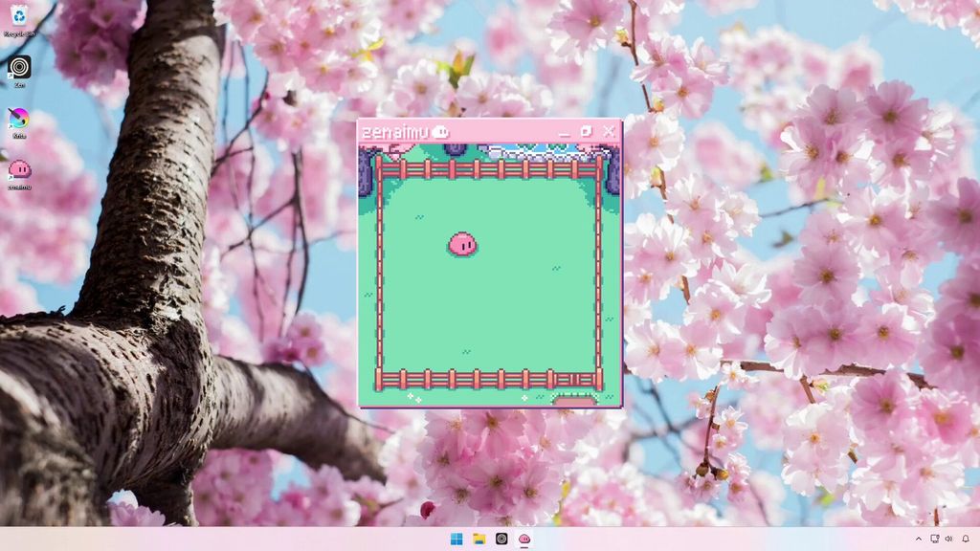Click the pink doormat below the gate
Screen dimensions: 980x551
pyautogui.click(x=574, y=400)
